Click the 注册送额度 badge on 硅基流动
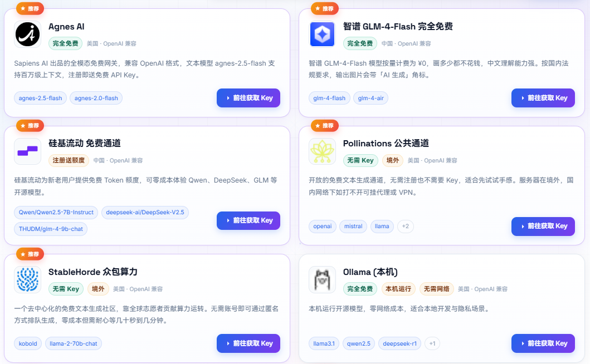The image size is (590, 364). pyautogui.click(x=69, y=160)
